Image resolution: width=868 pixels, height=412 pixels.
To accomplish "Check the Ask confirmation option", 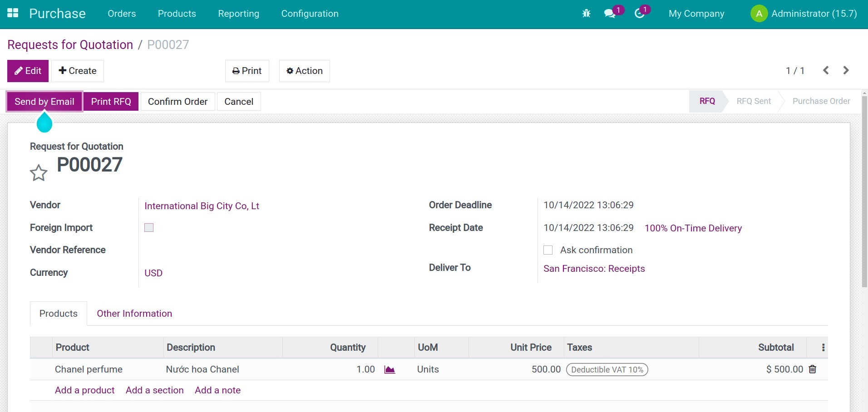I will 547,250.
